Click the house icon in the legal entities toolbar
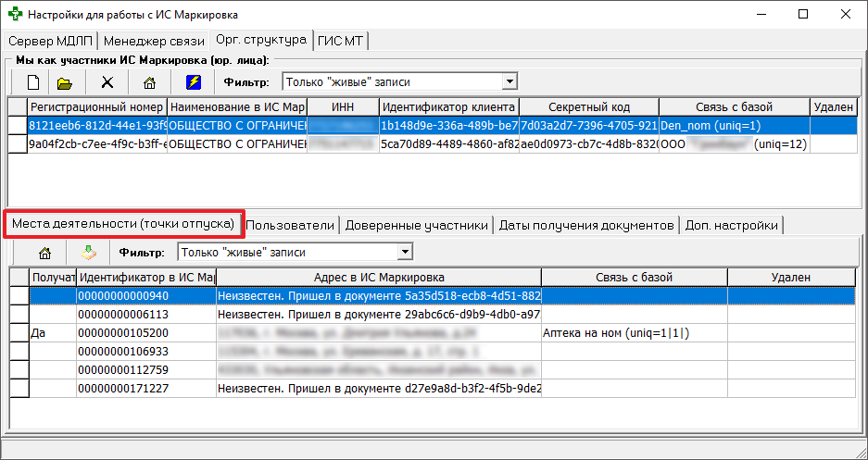The image size is (868, 460). (x=149, y=82)
